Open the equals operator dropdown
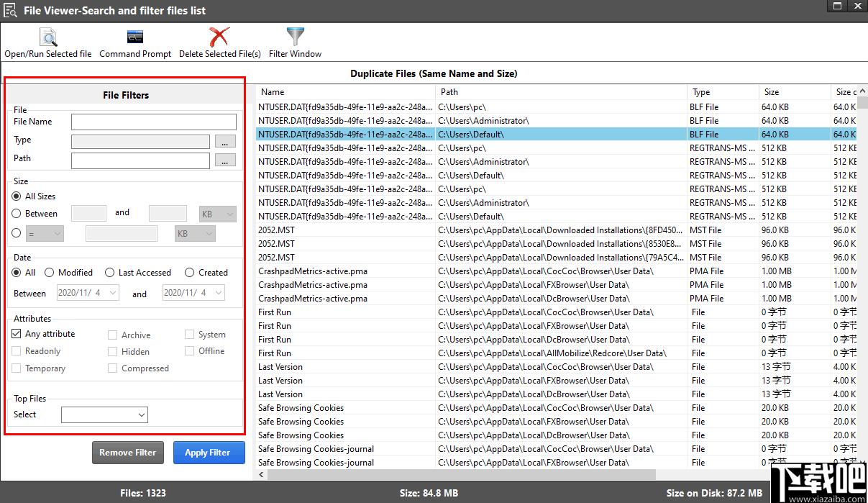 45,233
